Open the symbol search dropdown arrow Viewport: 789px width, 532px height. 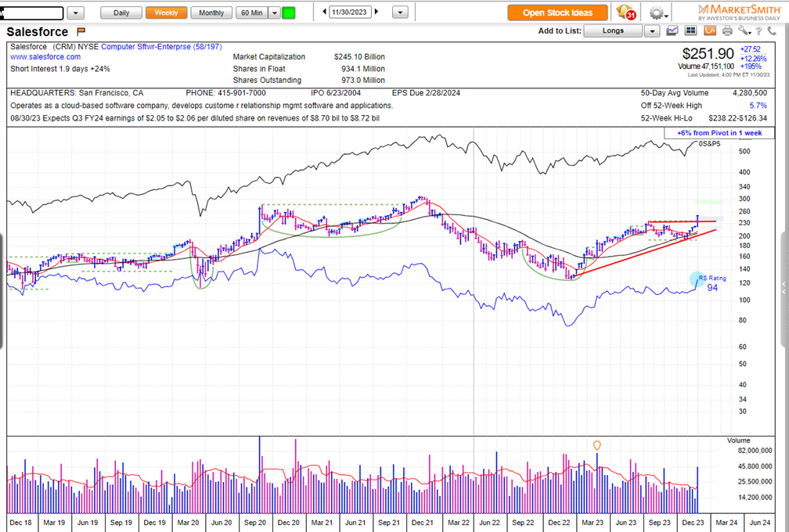(x=75, y=13)
